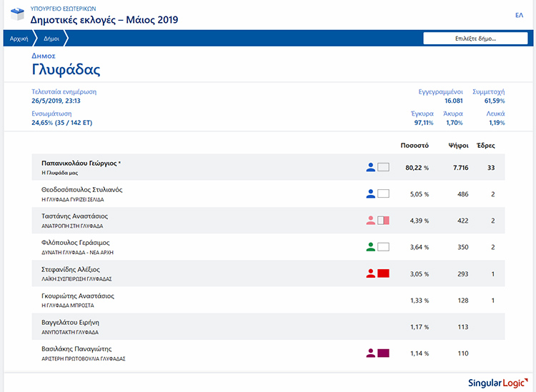The width and height of the screenshot is (536, 392).
Task: Click the half-pink swatch beside Ταστάνης Αναστάσιος
Action: [383, 220]
